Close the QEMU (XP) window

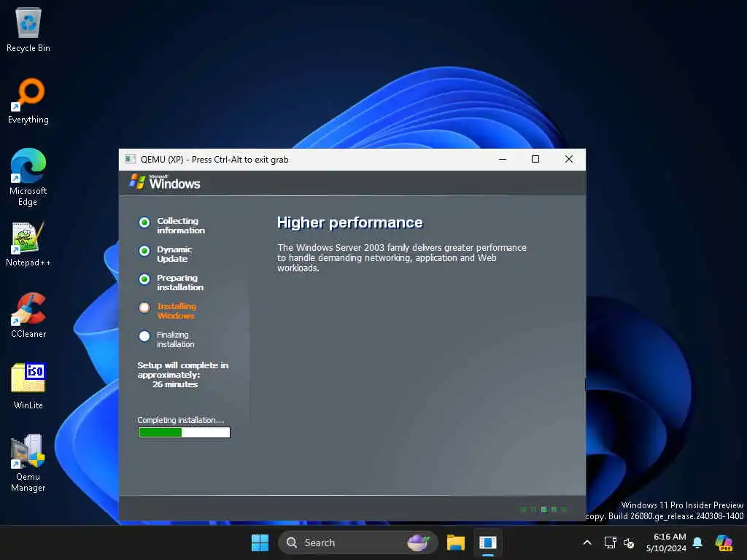[569, 159]
